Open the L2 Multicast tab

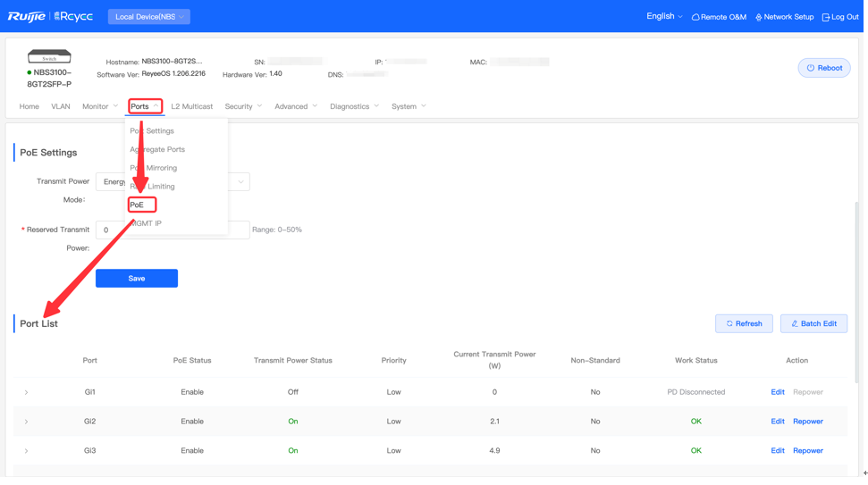(x=192, y=107)
